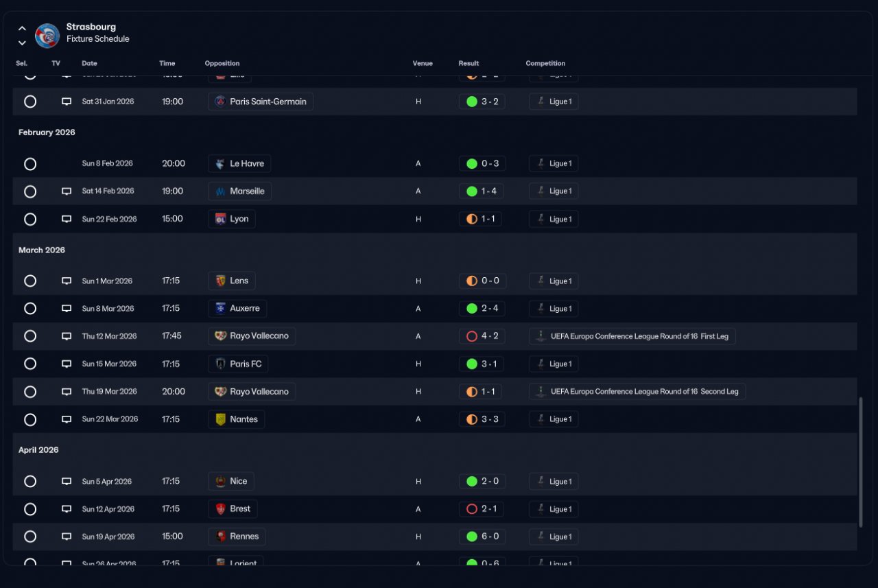The height and width of the screenshot is (588, 878).
Task: Sort fixtures by the Date column header
Action: tap(89, 64)
